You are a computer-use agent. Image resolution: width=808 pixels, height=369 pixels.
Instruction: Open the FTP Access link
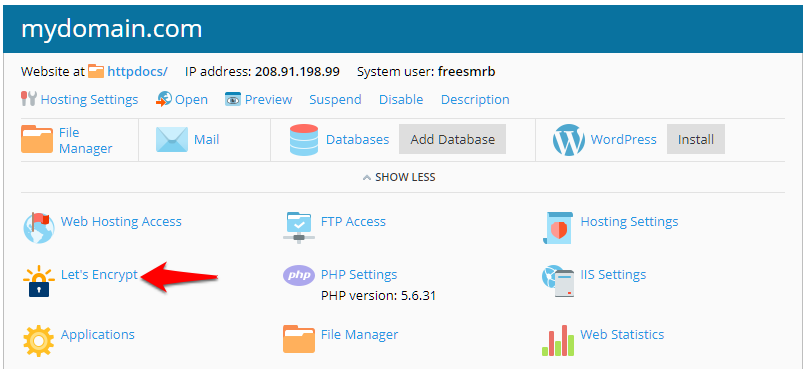pyautogui.click(x=353, y=222)
